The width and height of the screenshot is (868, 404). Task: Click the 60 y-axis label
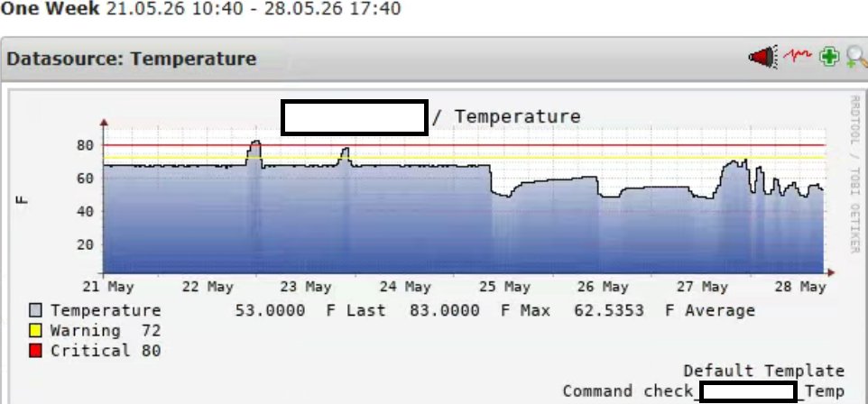click(85, 179)
